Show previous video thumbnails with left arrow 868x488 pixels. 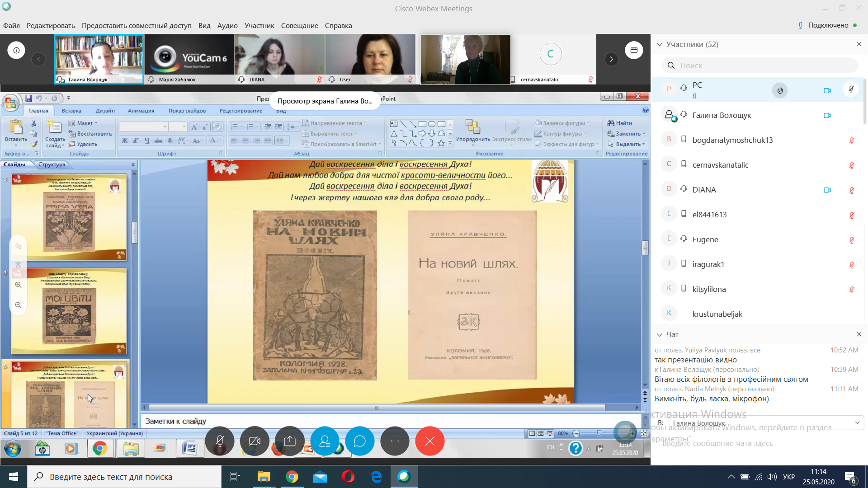pos(38,59)
